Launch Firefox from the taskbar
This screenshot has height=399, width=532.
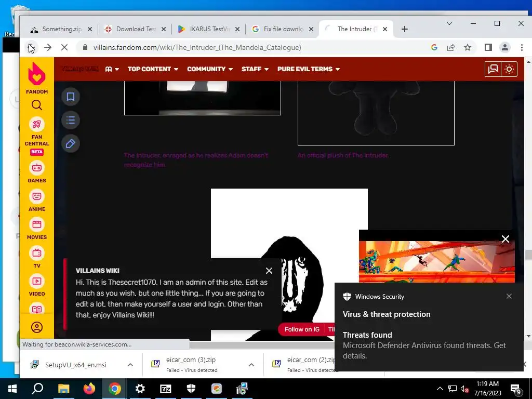point(89,389)
